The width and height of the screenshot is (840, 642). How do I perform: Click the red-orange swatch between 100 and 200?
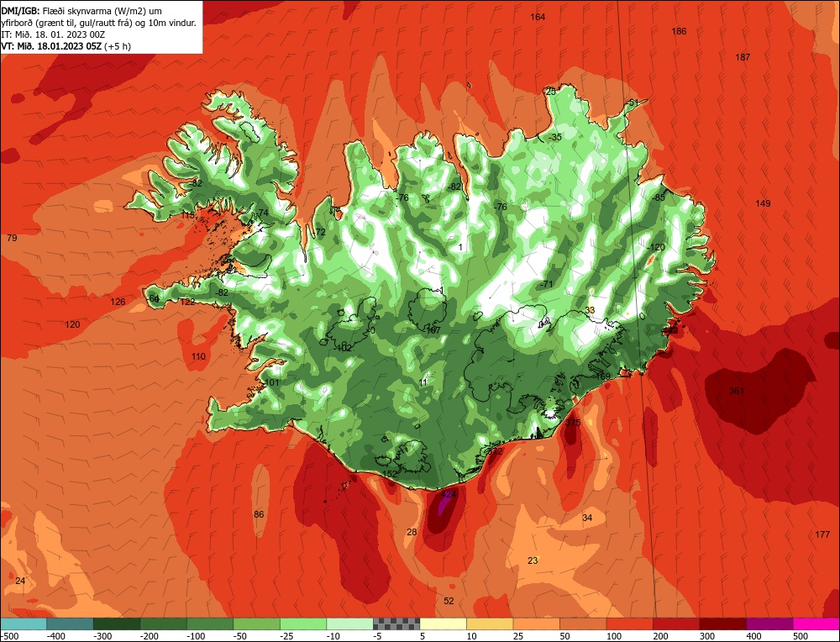point(629,624)
